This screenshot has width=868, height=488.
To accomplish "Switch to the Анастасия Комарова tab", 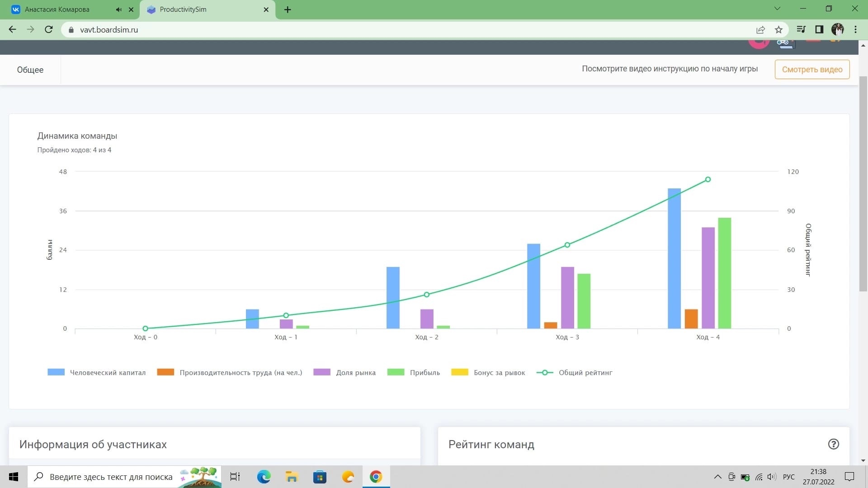I will coord(57,9).
